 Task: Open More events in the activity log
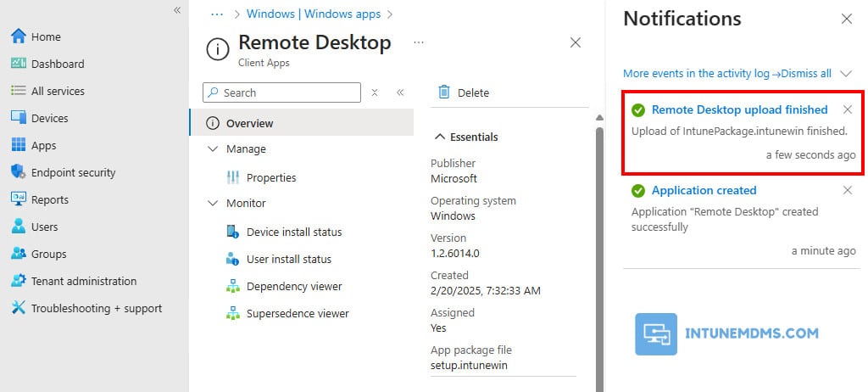[x=699, y=73]
